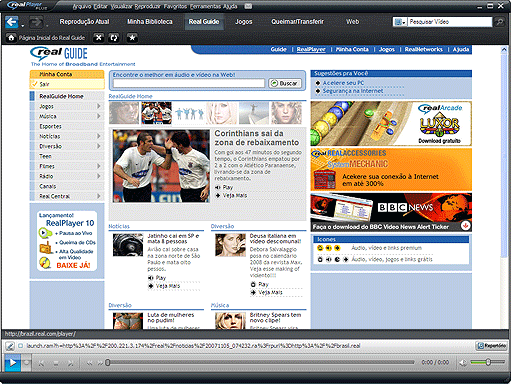
Task: Select Esportes in sidebar
Action: (50, 126)
